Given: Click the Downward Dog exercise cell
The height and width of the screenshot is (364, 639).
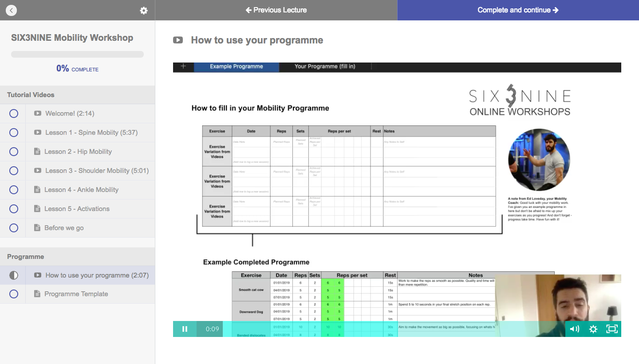Looking at the screenshot, I should 251,312.
